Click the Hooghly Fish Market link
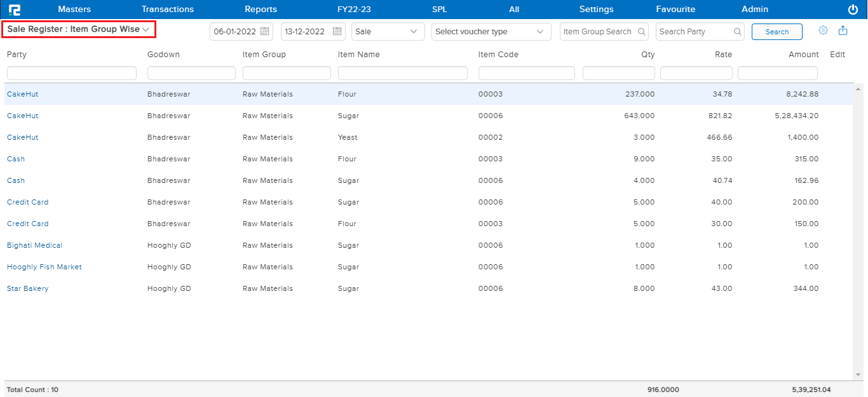Image resolution: width=868 pixels, height=397 pixels. pos(44,267)
